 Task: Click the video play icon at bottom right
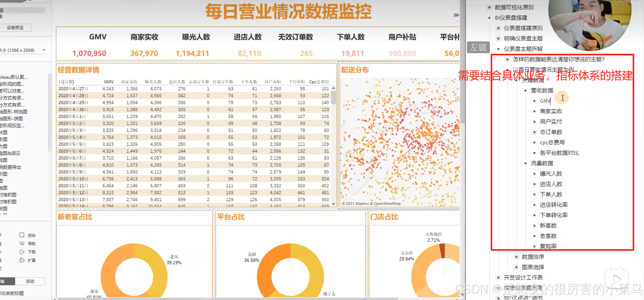pos(617,279)
